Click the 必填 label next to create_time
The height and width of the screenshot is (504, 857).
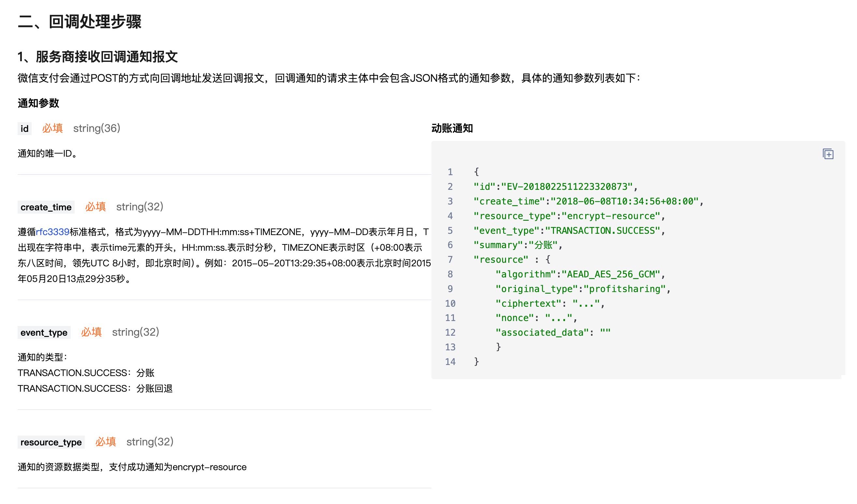(95, 207)
